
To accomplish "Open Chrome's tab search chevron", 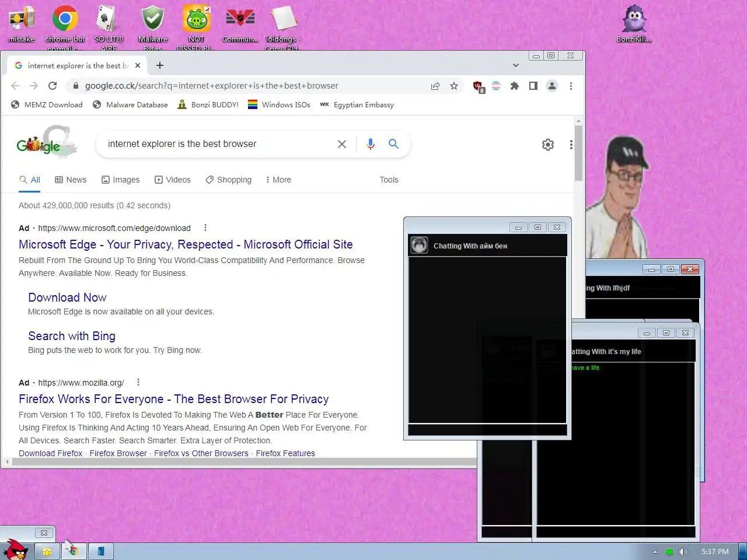I will click(516, 65).
